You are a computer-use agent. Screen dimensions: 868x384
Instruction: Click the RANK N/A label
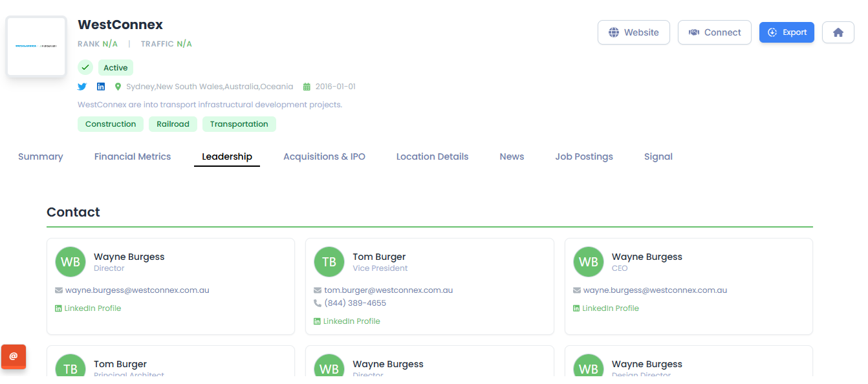(x=98, y=44)
